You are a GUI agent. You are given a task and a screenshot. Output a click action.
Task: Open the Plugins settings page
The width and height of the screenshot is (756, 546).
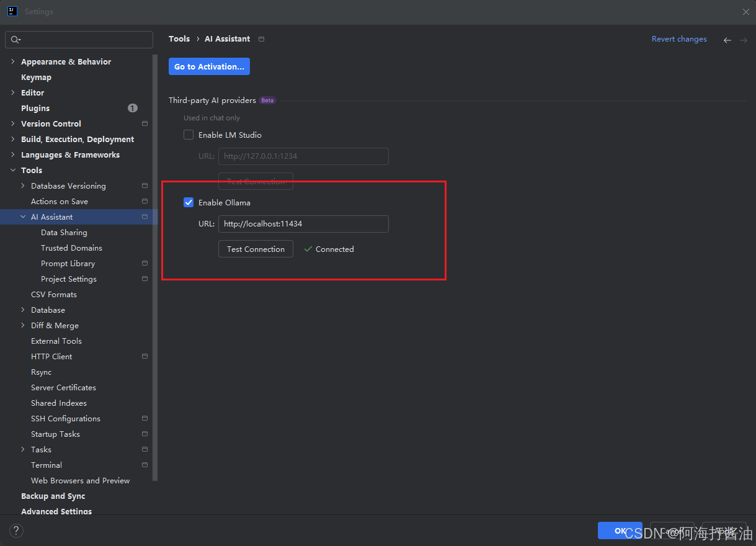35,108
